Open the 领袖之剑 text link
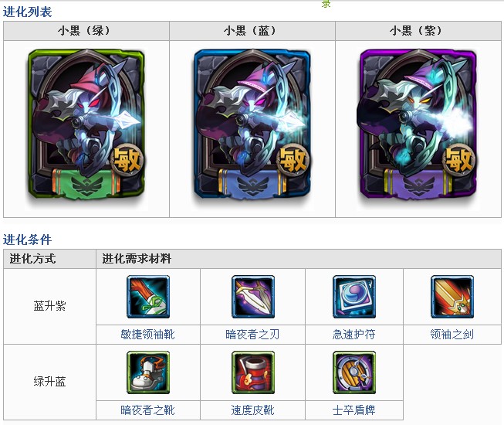The height and width of the screenshot is (425, 504). (452, 335)
